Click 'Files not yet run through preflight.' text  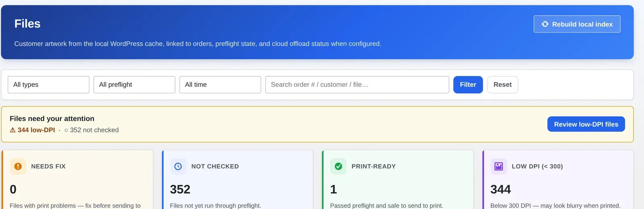(215, 205)
